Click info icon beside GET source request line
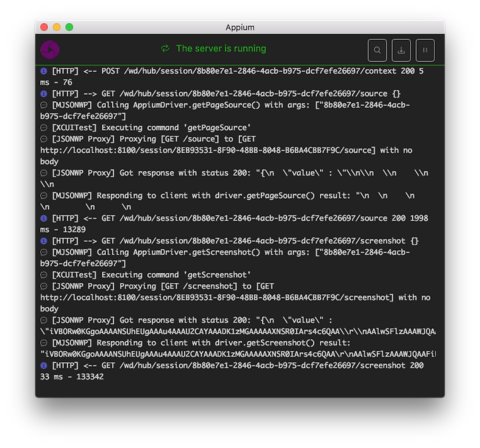The height and width of the screenshot is (448, 480). tap(44, 94)
